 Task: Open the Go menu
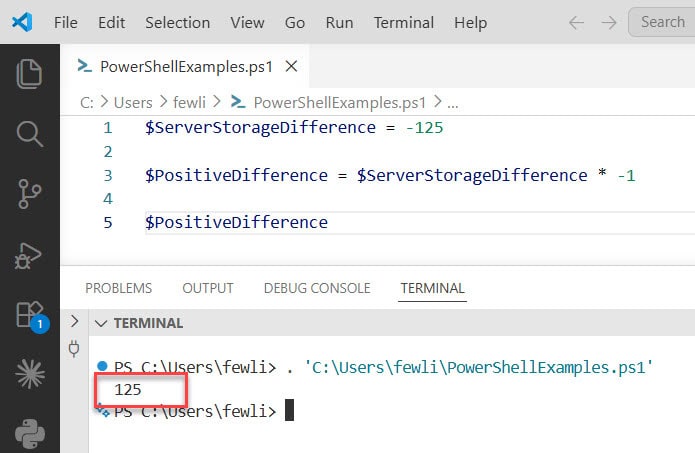[295, 22]
